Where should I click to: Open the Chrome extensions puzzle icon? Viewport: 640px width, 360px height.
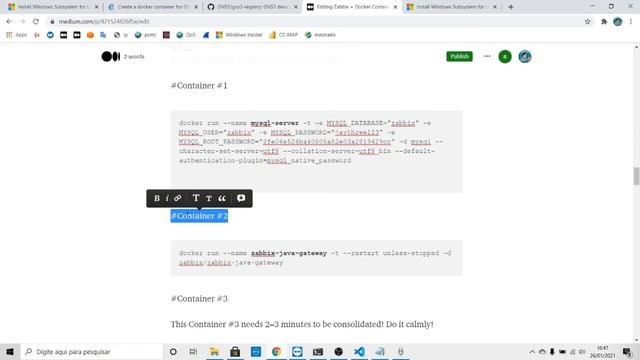point(604,22)
